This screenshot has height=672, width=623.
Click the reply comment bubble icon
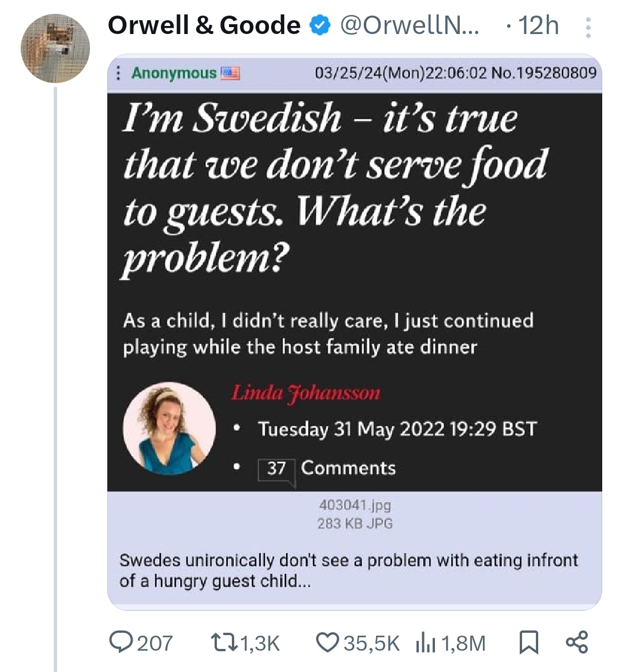(x=121, y=642)
